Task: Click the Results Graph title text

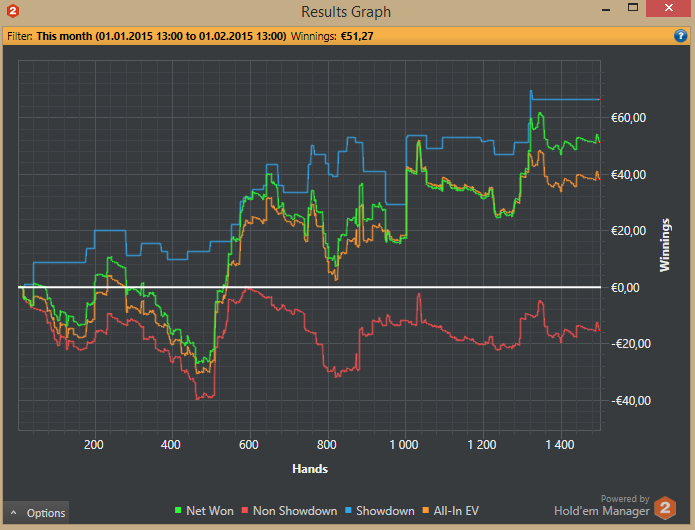Action: [x=346, y=12]
